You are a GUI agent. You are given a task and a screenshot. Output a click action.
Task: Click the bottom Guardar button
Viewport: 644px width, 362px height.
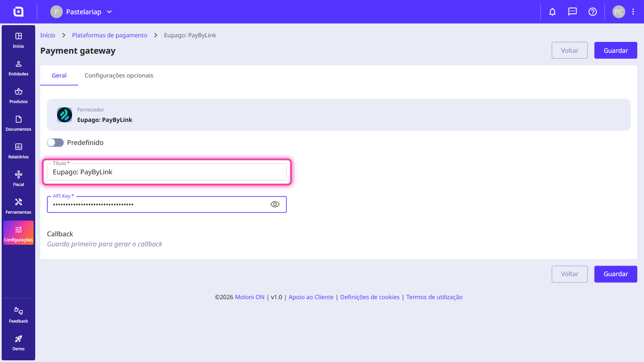click(615, 274)
